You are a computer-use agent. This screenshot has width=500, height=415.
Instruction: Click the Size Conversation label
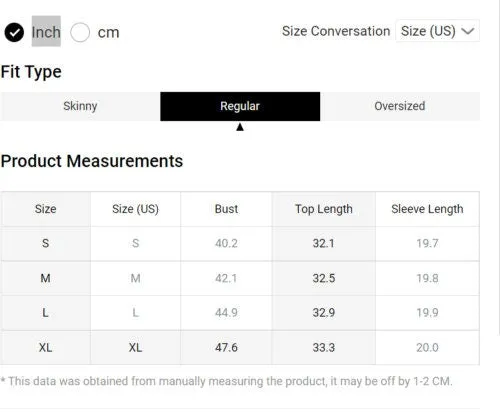(x=336, y=31)
